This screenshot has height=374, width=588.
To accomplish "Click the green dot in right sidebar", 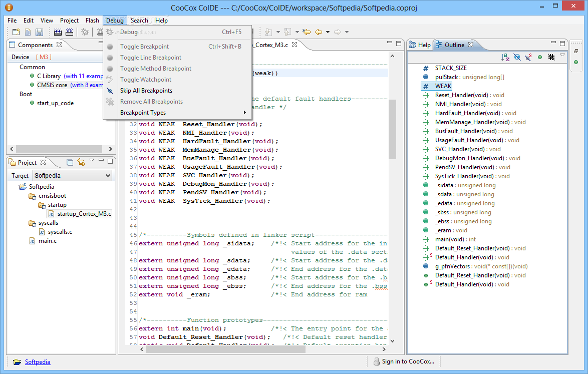I will tap(576, 62).
